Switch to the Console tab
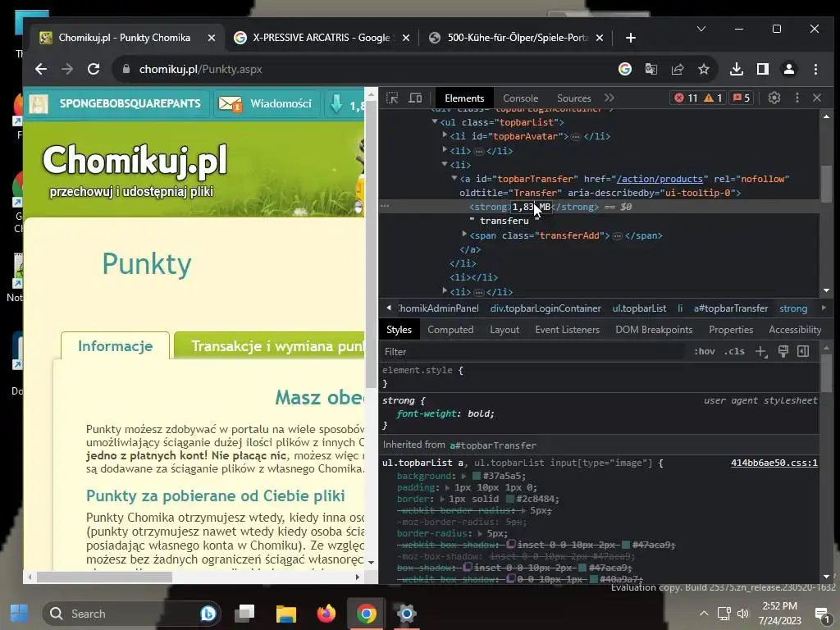This screenshot has width=840, height=630. point(520,98)
